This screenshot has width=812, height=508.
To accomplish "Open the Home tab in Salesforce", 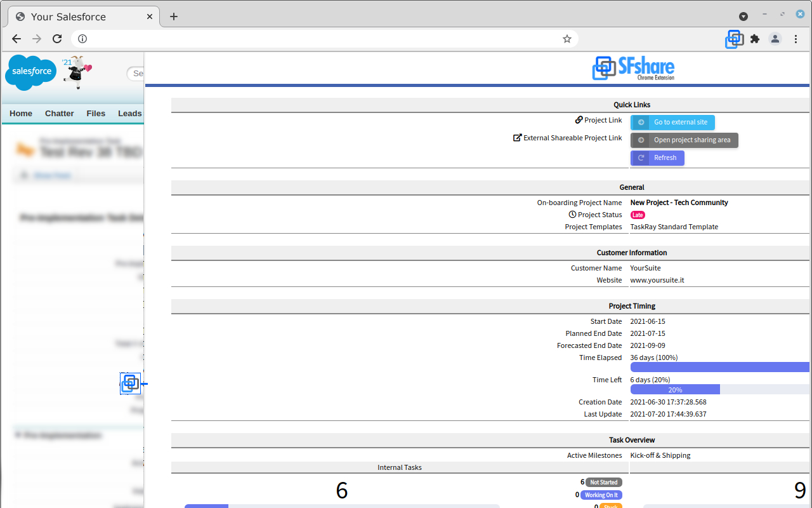I will click(21, 114).
